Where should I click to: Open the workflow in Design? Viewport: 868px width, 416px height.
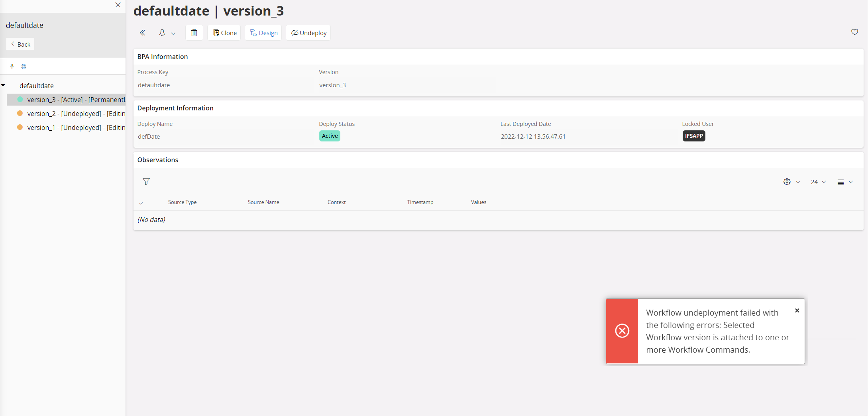263,33
